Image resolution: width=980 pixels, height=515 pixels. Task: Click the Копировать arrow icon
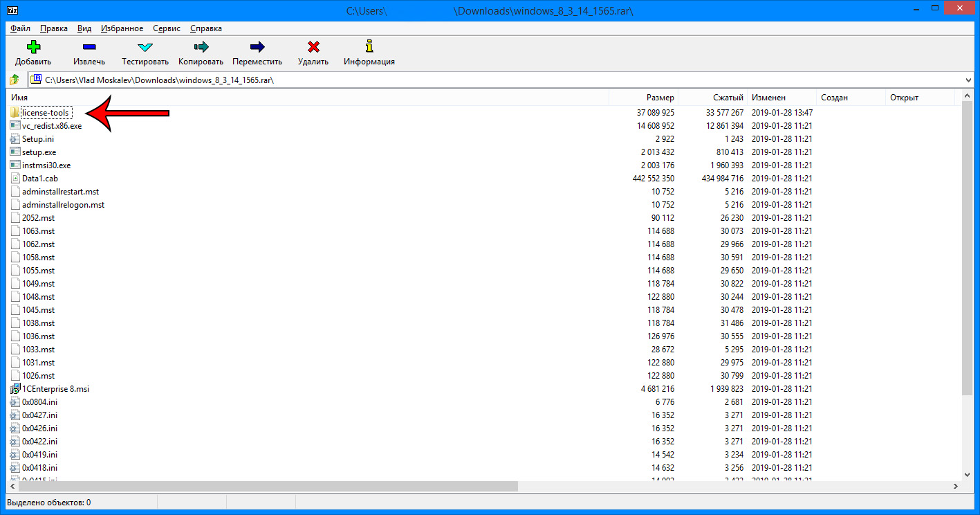pos(201,47)
